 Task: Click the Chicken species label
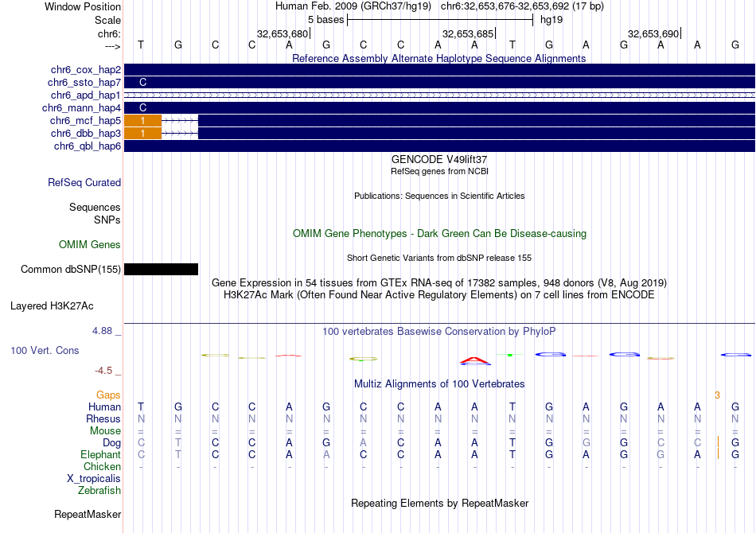point(102,466)
